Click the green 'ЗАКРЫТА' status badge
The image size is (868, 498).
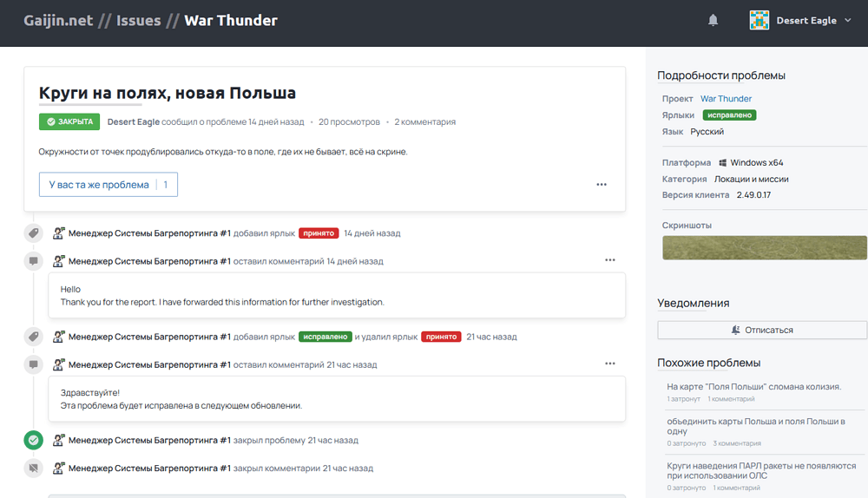(x=69, y=122)
